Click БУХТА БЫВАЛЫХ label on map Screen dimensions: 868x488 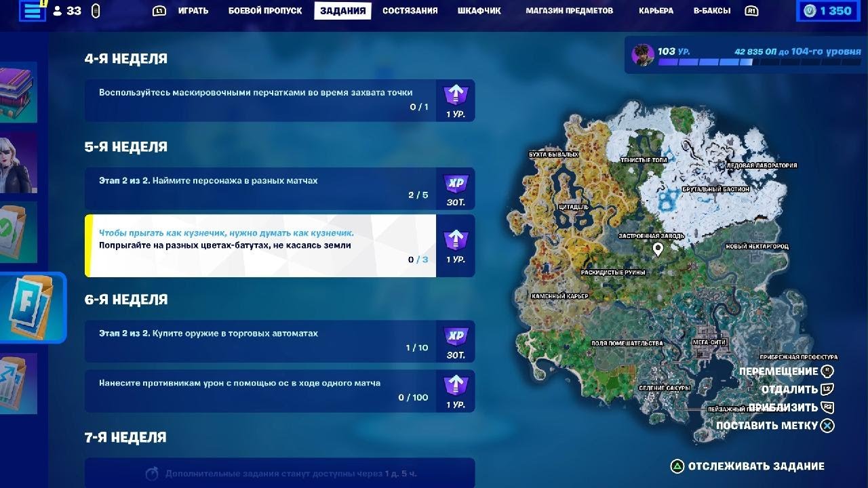pos(553,155)
